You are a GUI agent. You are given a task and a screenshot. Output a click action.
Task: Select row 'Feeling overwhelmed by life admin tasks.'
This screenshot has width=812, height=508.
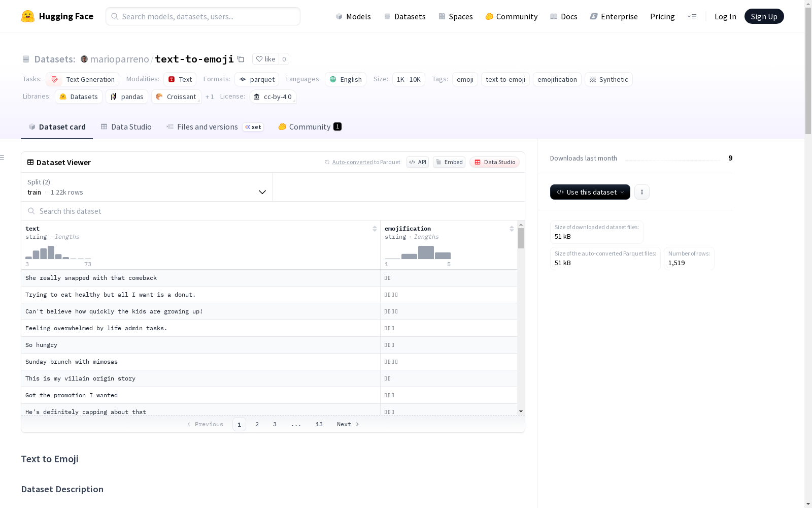pyautogui.click(x=269, y=328)
